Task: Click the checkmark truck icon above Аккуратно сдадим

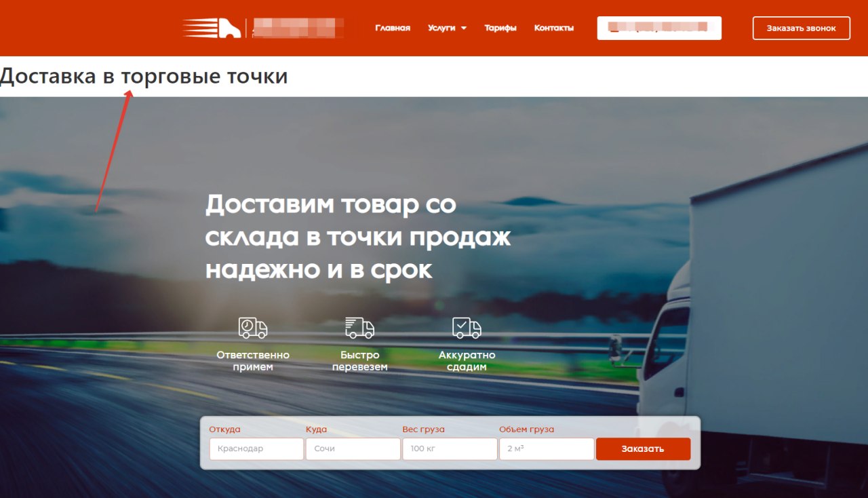Action: (467, 328)
